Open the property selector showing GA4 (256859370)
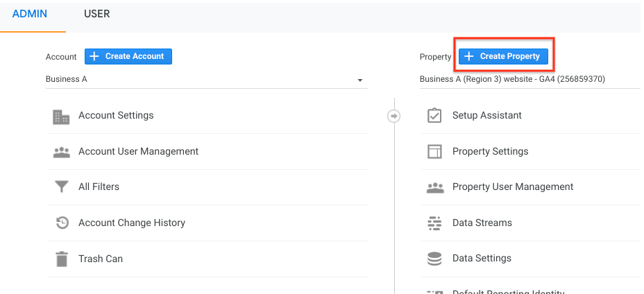644x294 pixels. (x=514, y=79)
